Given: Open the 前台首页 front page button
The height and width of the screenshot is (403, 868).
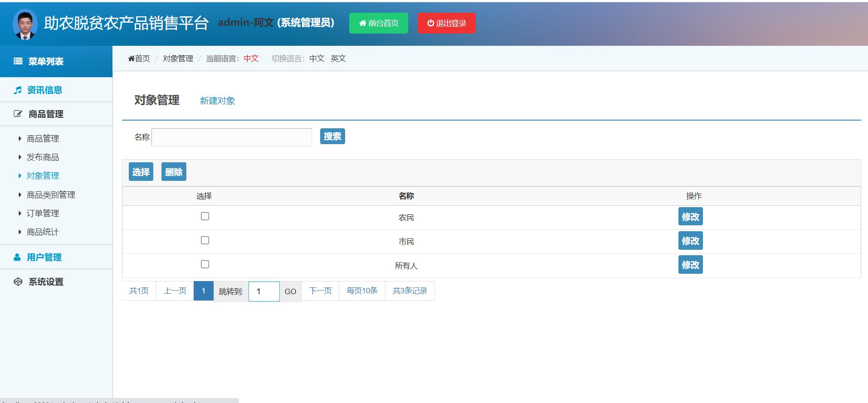Looking at the screenshot, I should (379, 23).
